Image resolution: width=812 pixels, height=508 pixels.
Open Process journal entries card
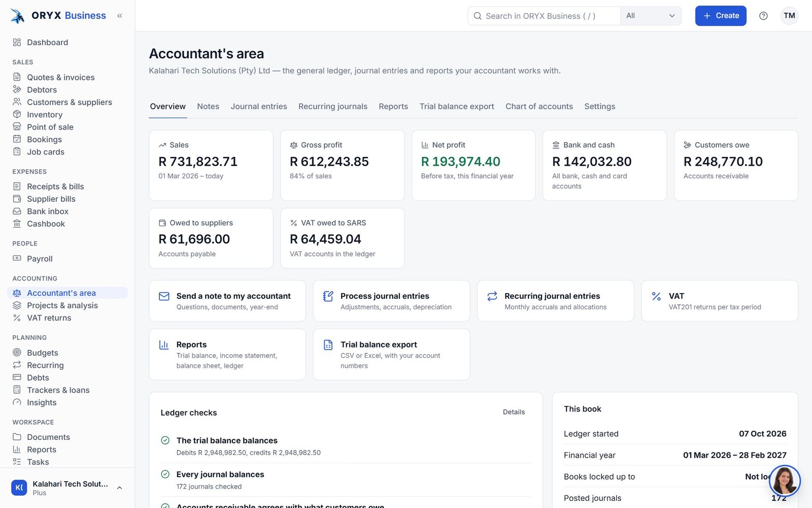pyautogui.click(x=391, y=301)
